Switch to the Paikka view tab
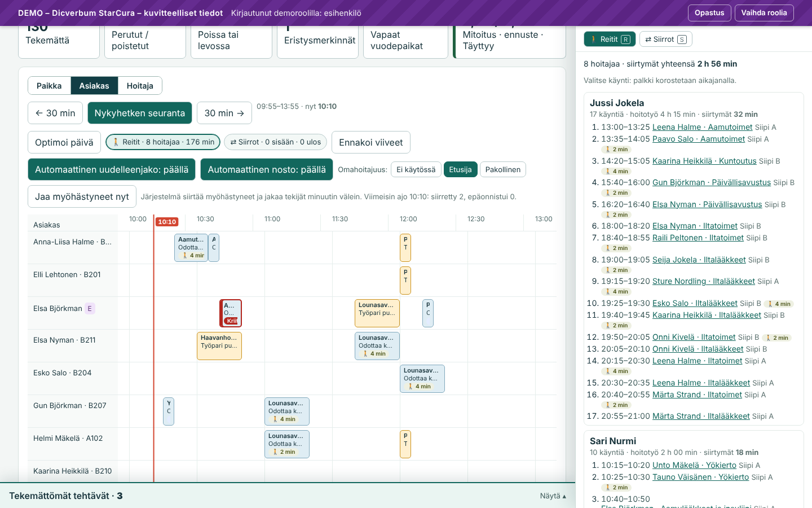The image size is (812, 508). pos(49,86)
